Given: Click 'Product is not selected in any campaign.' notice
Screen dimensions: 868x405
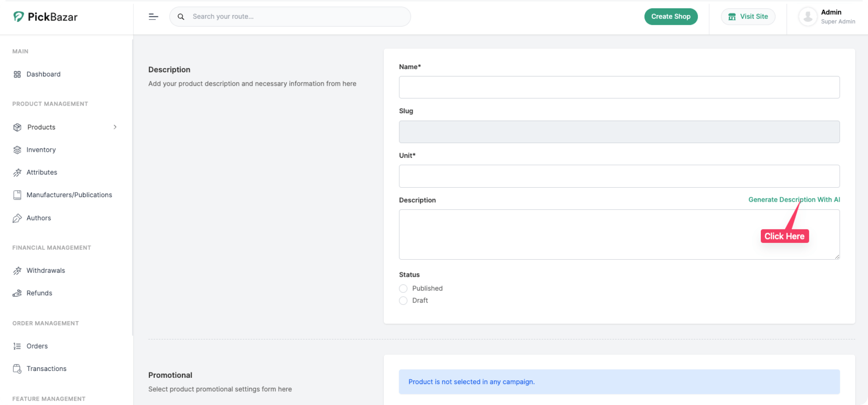Looking at the screenshot, I should coord(619,382).
